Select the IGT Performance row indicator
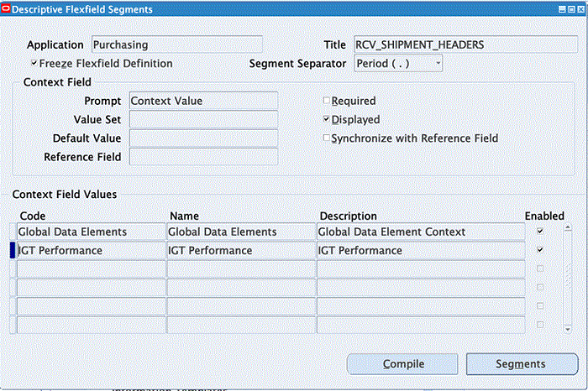Image resolution: width=588 pixels, height=391 pixels. click(12, 250)
